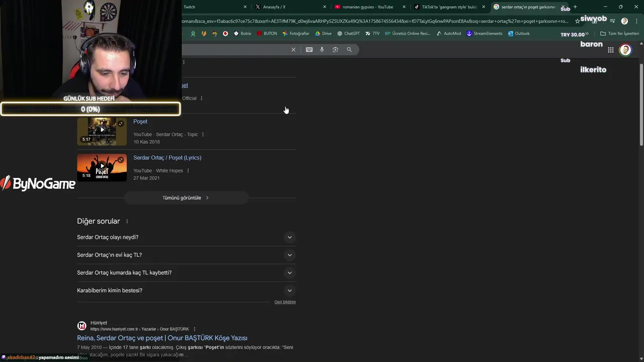Viewport: 644px width, 362px height.
Task: Start voice search with microphone icon
Action: tap(322, 49)
